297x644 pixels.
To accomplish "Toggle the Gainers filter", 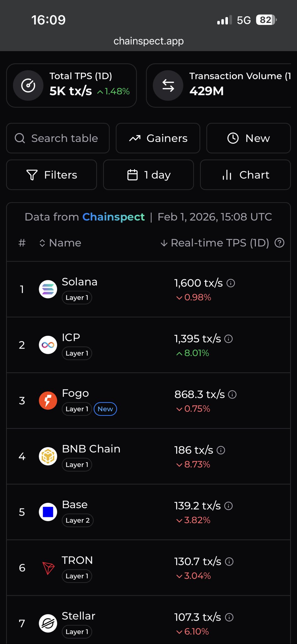I will coord(158,138).
